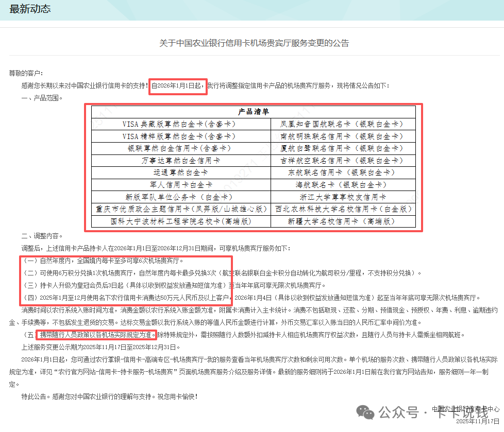Click the heading 二、调整内容
Image resolution: width=504 pixels, height=432 pixels.
click(x=42, y=236)
